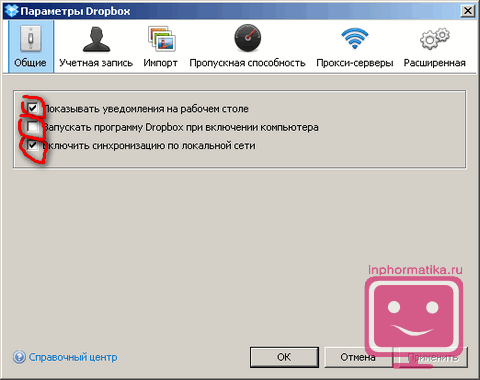Confirm settings with OK button
The image size is (480, 380).
tap(284, 357)
